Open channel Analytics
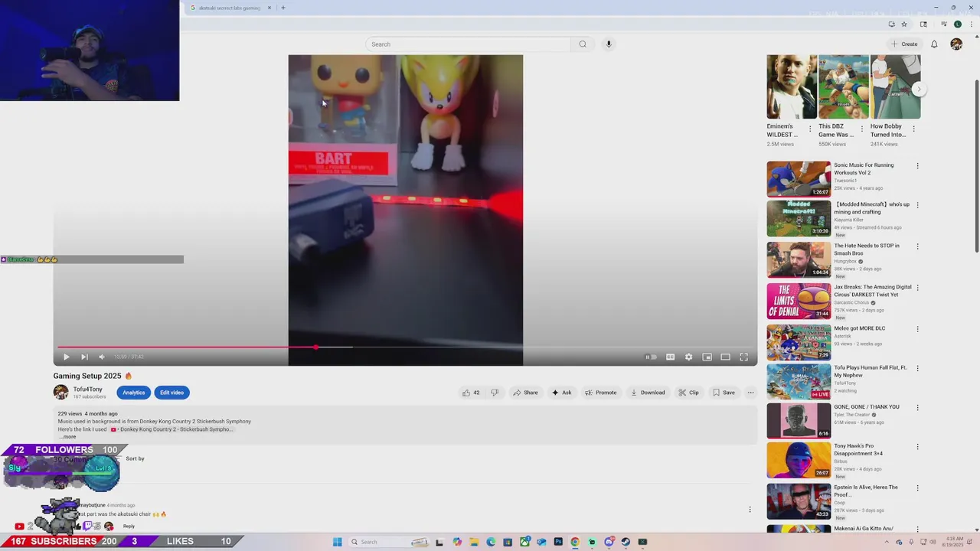 [x=133, y=393]
